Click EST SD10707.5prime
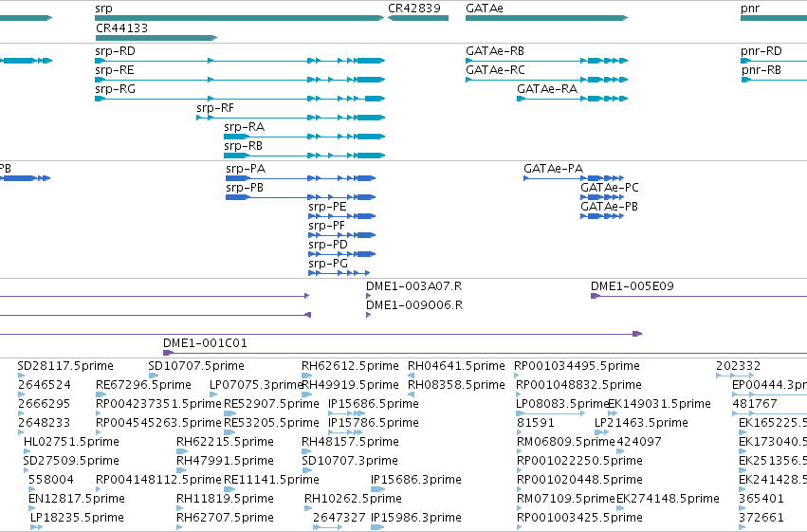The height and width of the screenshot is (532, 807). tap(154, 376)
